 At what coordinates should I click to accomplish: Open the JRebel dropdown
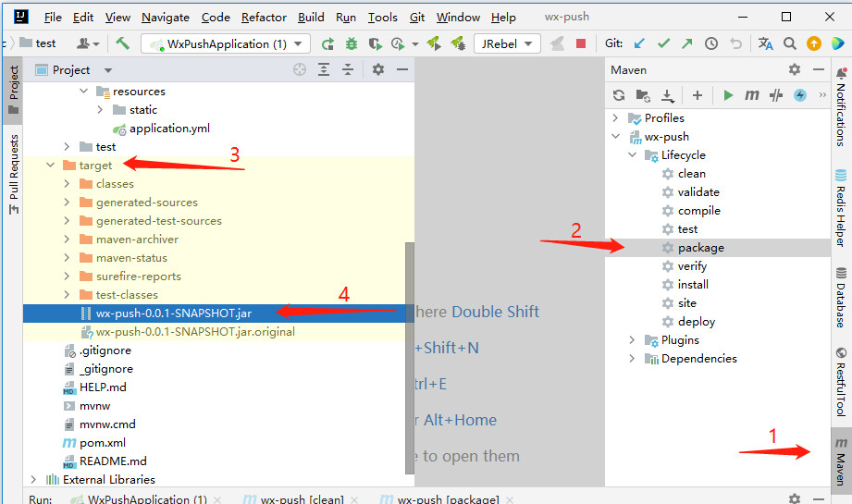click(507, 44)
